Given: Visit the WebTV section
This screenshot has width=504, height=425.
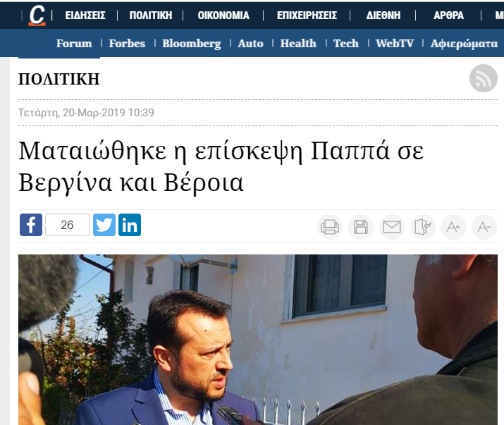Looking at the screenshot, I should (x=395, y=44).
